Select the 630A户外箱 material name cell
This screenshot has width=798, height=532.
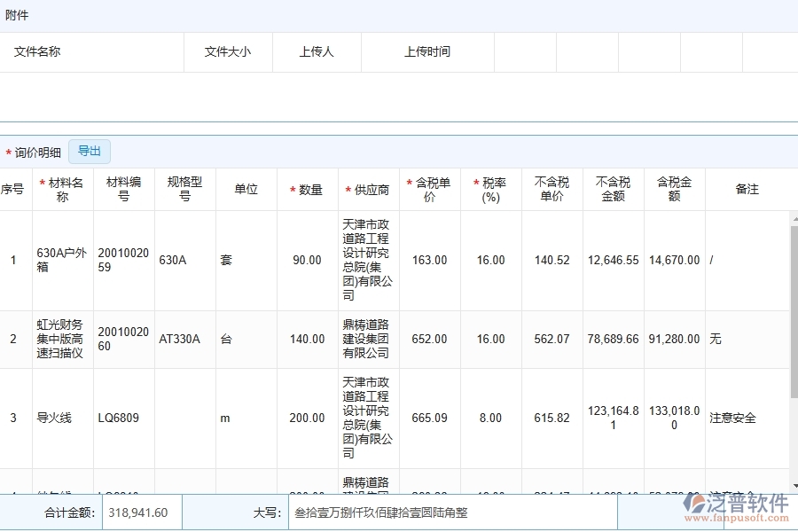click(62, 261)
